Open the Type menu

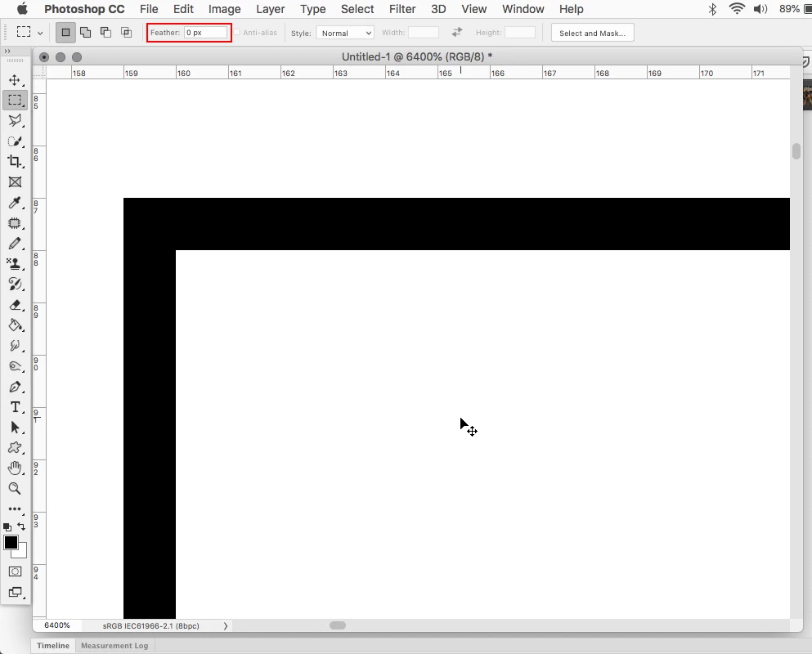313,9
